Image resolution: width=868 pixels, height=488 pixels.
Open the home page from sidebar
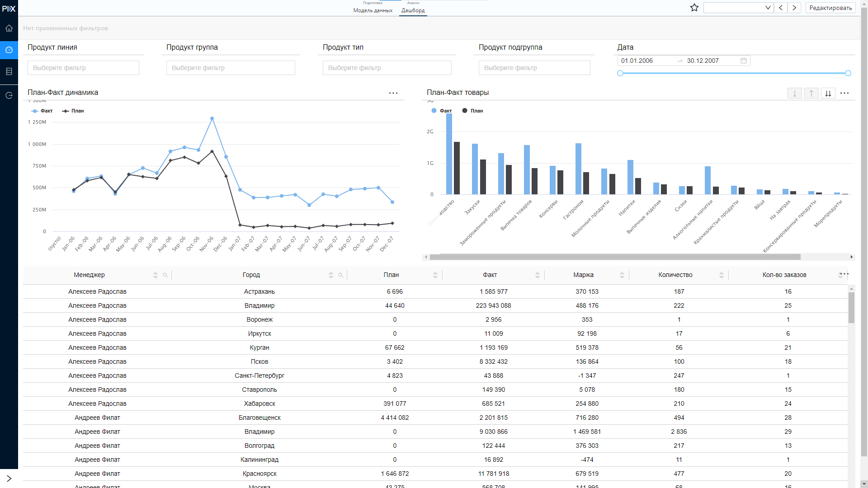coord(9,28)
